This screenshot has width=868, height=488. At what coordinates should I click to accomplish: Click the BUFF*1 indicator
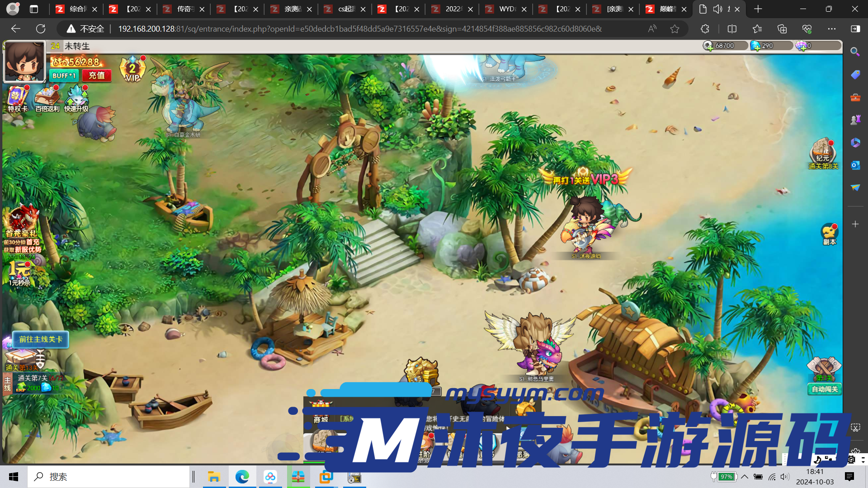click(x=64, y=75)
